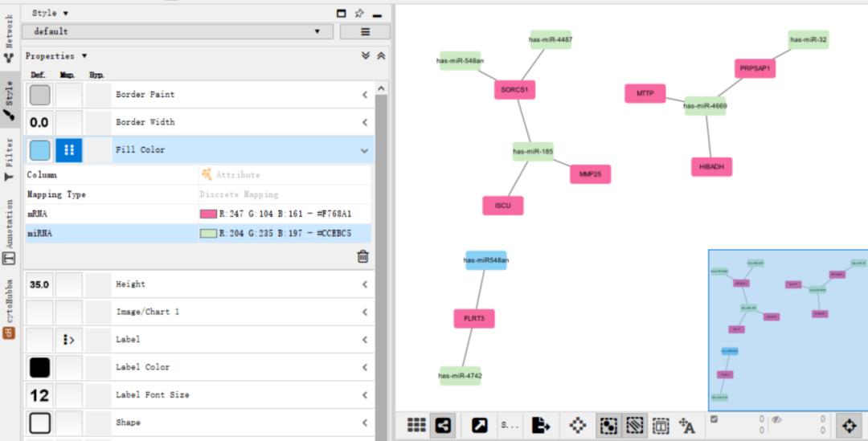Expand the Label property row
The width and height of the screenshot is (868, 441).
coord(365,340)
